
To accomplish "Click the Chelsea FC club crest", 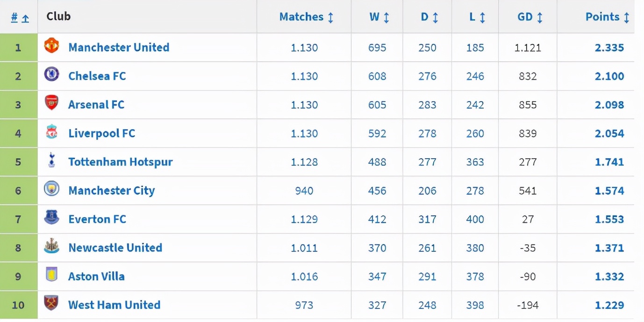I will pos(51,74).
